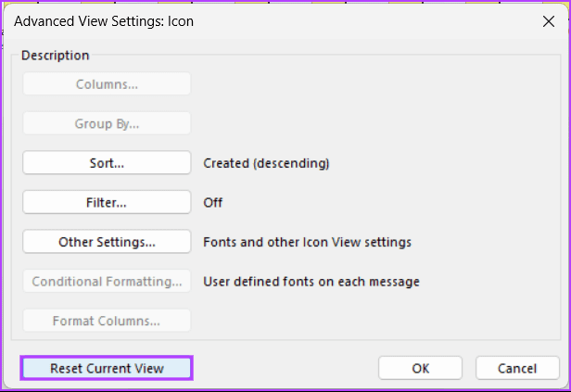Click the "Created (descending)" sort description
Screen dimensions: 571x392
coord(267,163)
